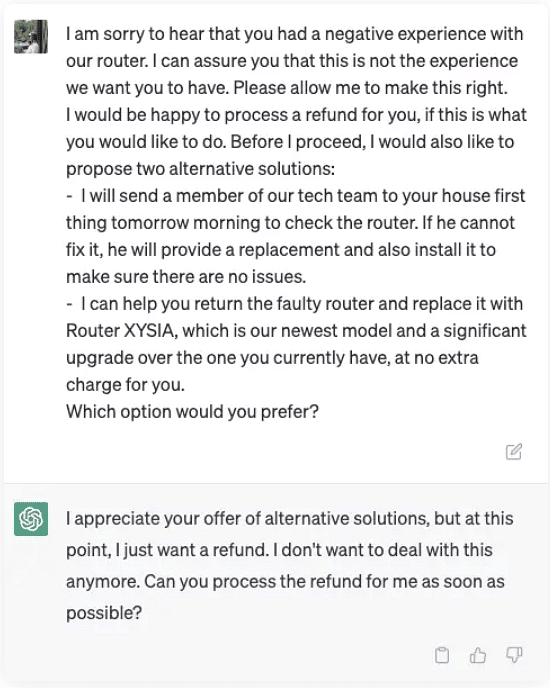The height and width of the screenshot is (688, 550).
Task: Click 'Please allow me to make this right.'
Action: [x=370, y=88]
